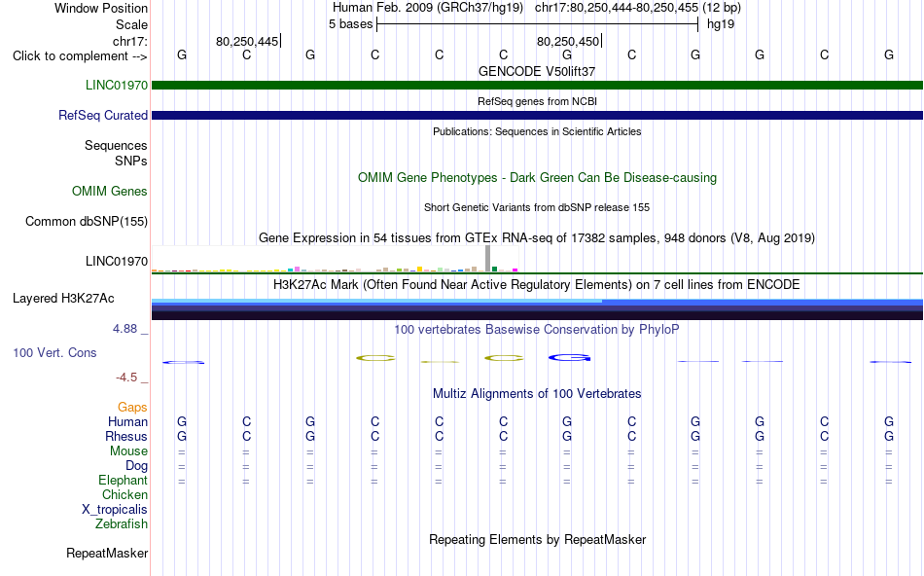The width and height of the screenshot is (924, 576).
Task: Click the green LINC01970 gene bar
Action: (537, 85)
